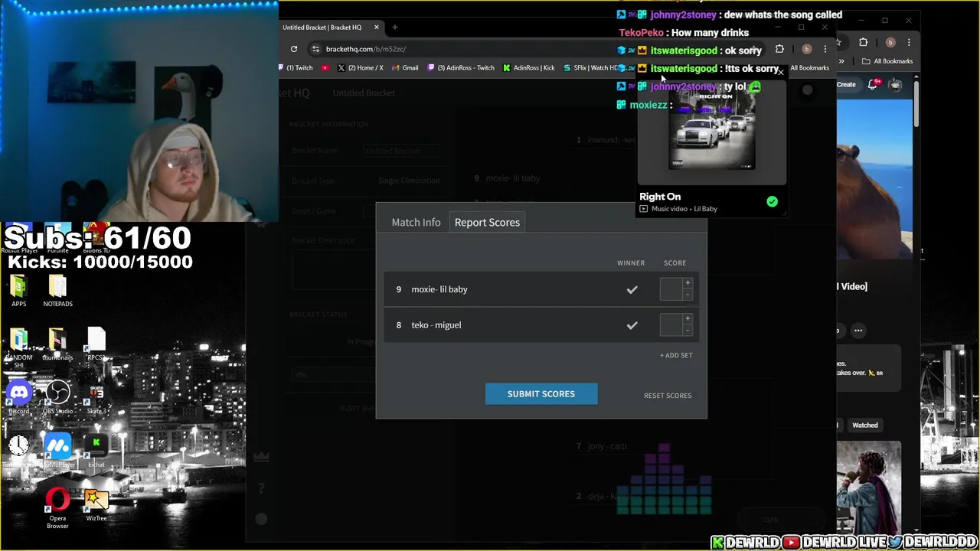Open the Right On music video thumbnail
Screen dimensions: 980x551
click(712, 132)
